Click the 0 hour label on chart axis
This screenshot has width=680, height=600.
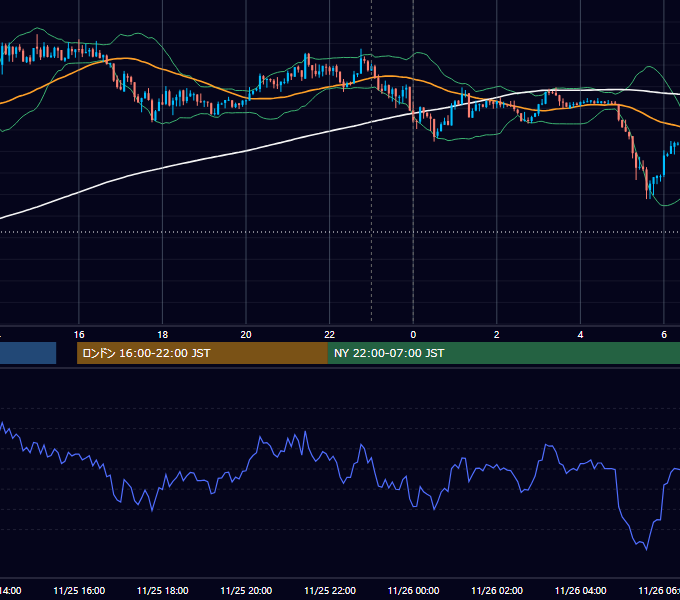(x=413, y=335)
